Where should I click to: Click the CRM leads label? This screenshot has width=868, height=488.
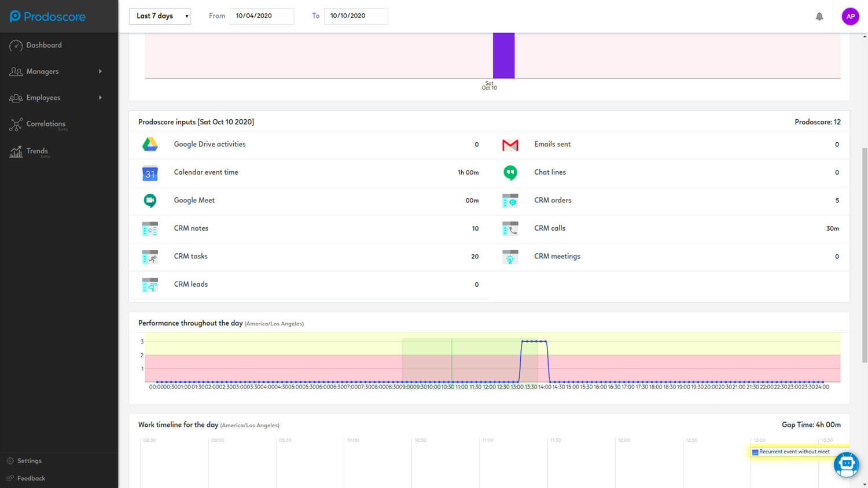(x=190, y=284)
